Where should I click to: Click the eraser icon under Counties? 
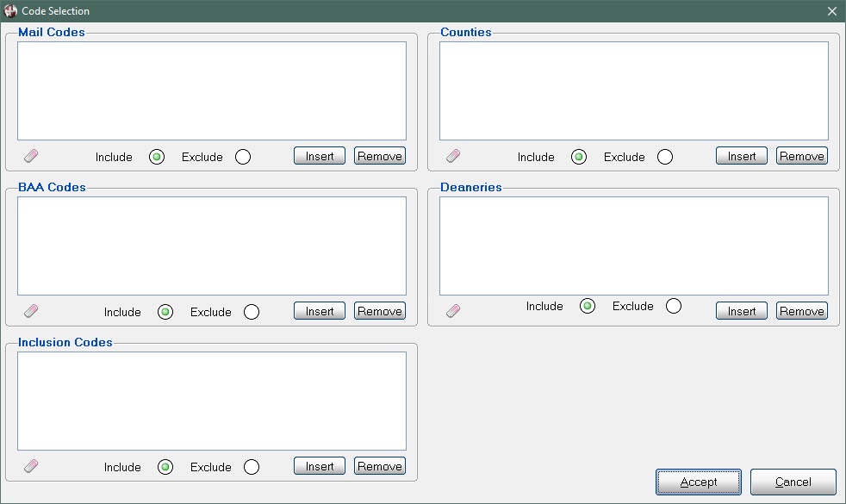[453, 157]
